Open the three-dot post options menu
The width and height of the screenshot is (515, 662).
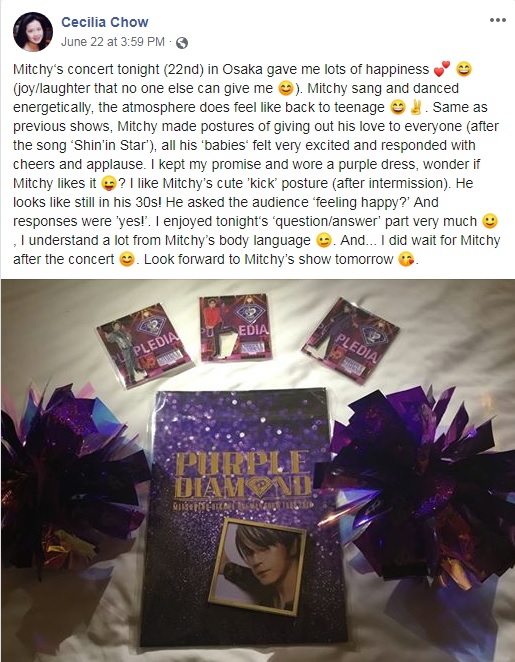tap(497, 20)
